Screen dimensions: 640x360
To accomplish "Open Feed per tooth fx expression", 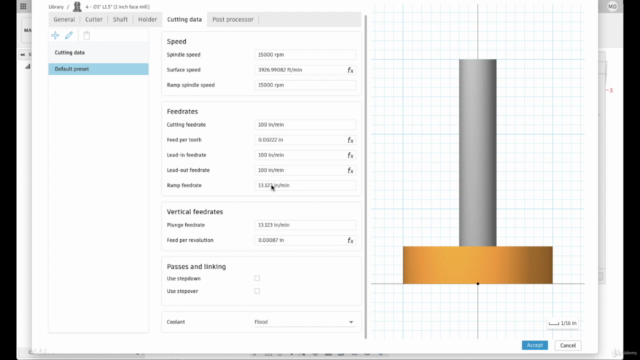I will pos(350,140).
